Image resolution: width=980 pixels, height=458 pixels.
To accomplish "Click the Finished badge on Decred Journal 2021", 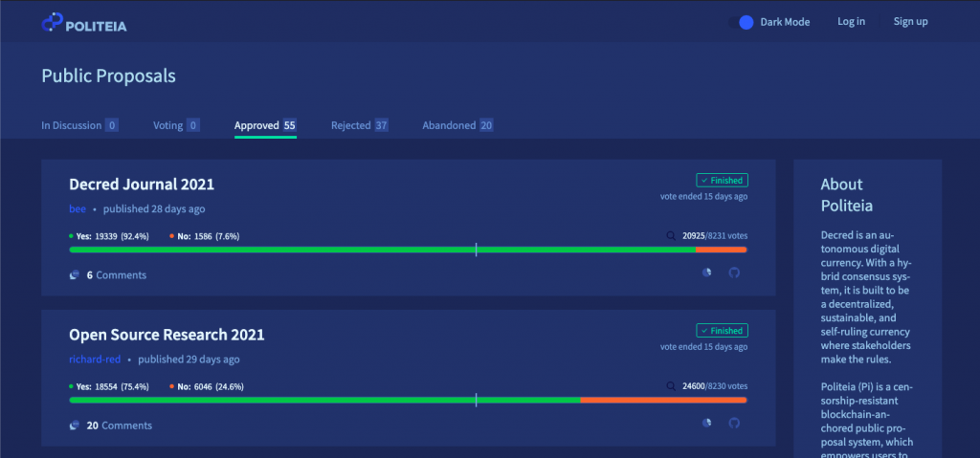I will (722, 181).
